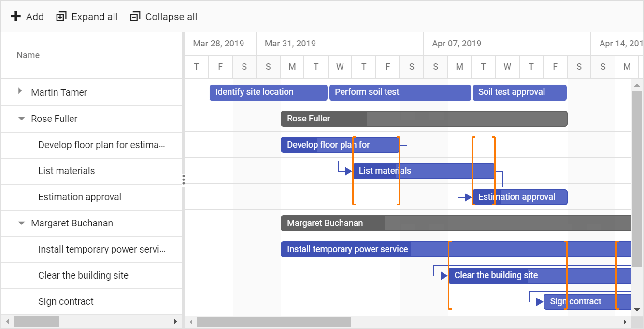
Task: Click the Identify site location taskbar
Action: pyautogui.click(x=268, y=92)
